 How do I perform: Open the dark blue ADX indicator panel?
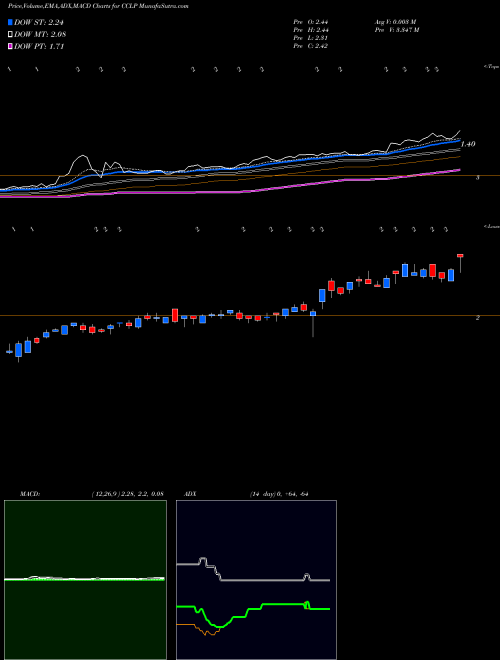pyautogui.click(x=256, y=580)
